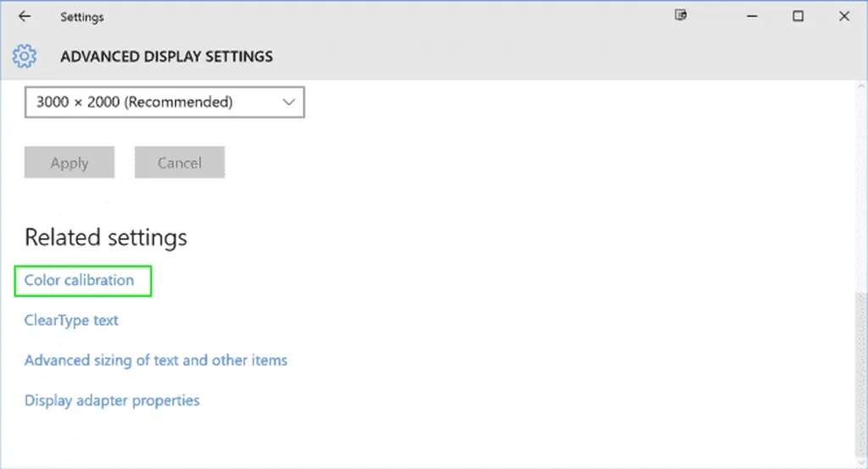
Task: Open the Color calibration link
Action: pos(80,280)
